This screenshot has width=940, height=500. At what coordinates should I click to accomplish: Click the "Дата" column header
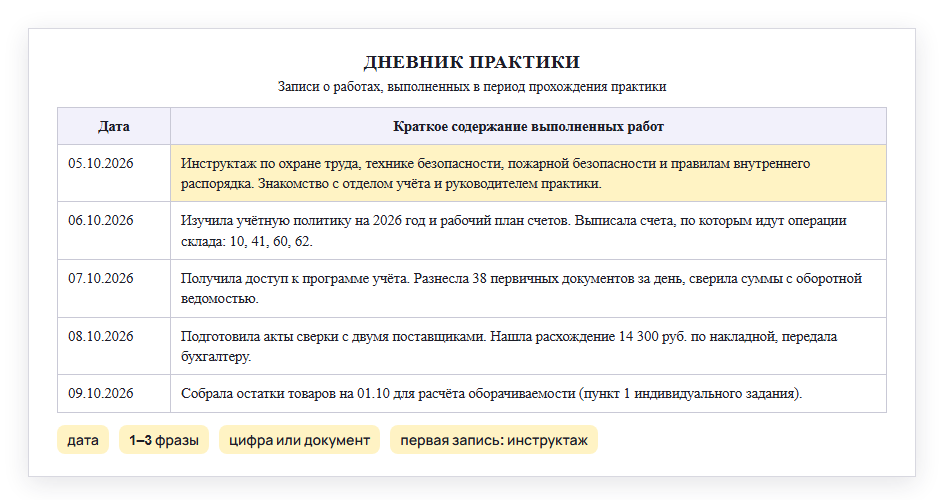click(114, 126)
